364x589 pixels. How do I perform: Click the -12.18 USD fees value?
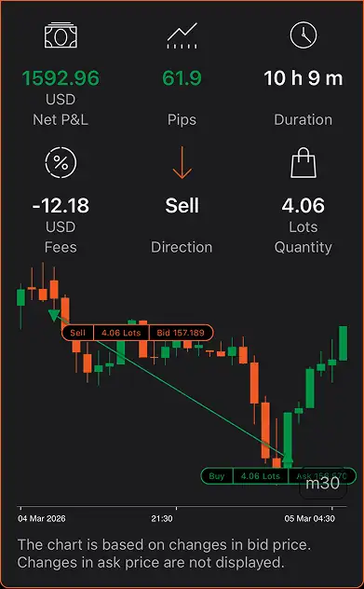[x=61, y=205]
